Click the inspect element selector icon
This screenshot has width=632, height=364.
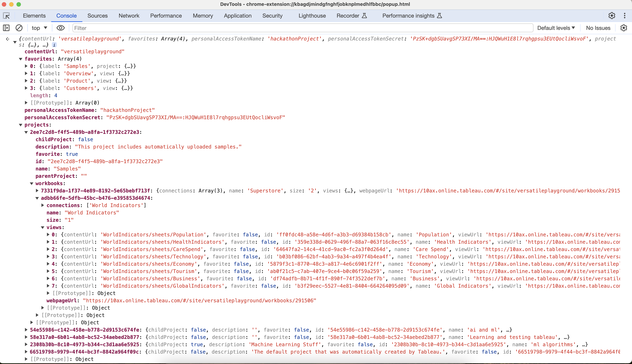pyautogui.click(x=6, y=16)
